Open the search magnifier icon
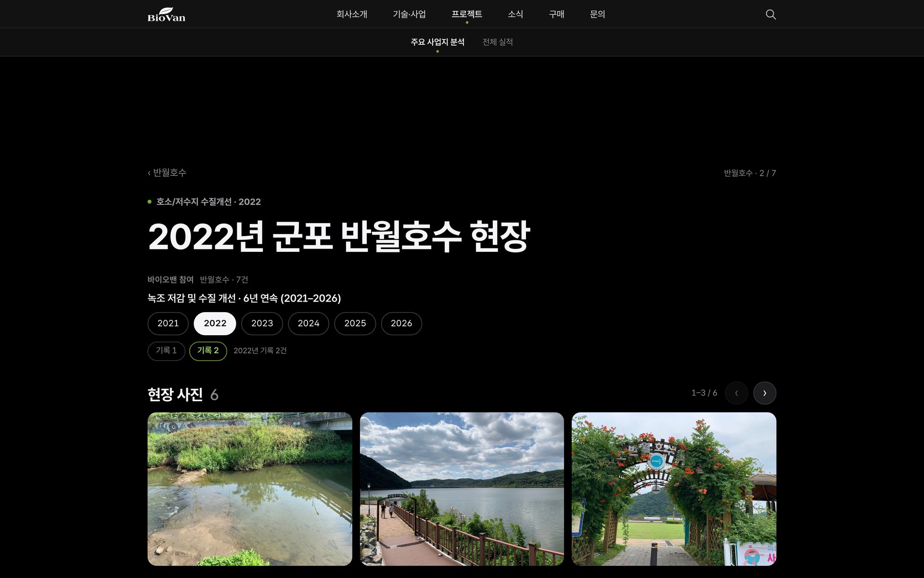 pyautogui.click(x=770, y=14)
